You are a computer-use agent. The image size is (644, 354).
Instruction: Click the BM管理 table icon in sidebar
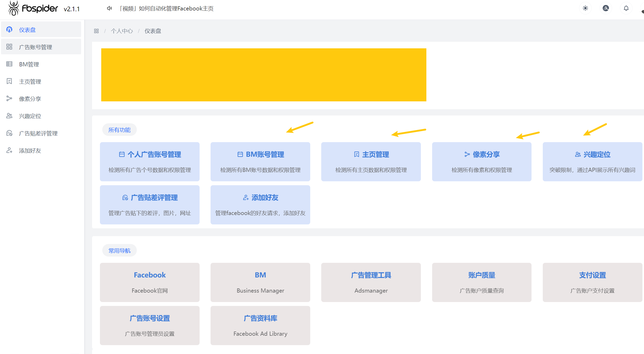click(x=9, y=64)
